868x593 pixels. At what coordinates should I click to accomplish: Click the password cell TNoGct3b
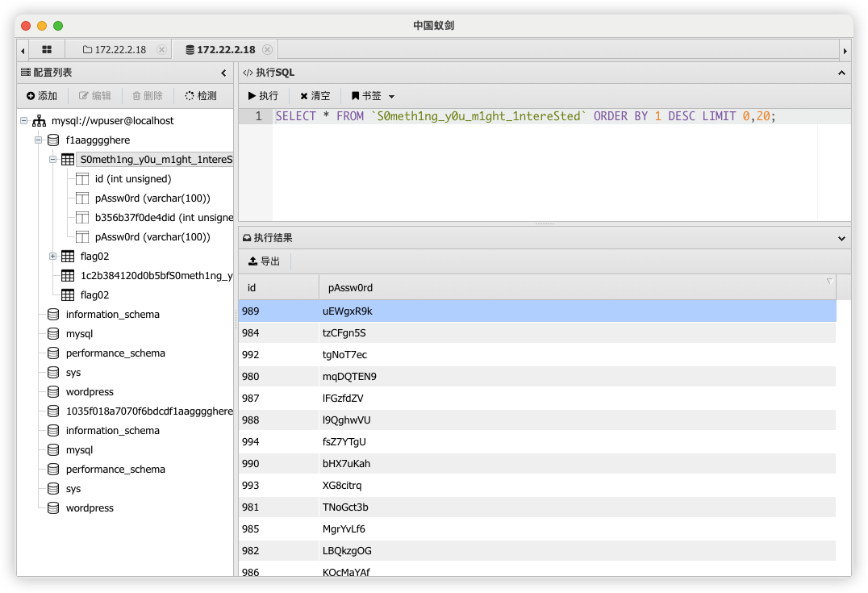[578, 507]
